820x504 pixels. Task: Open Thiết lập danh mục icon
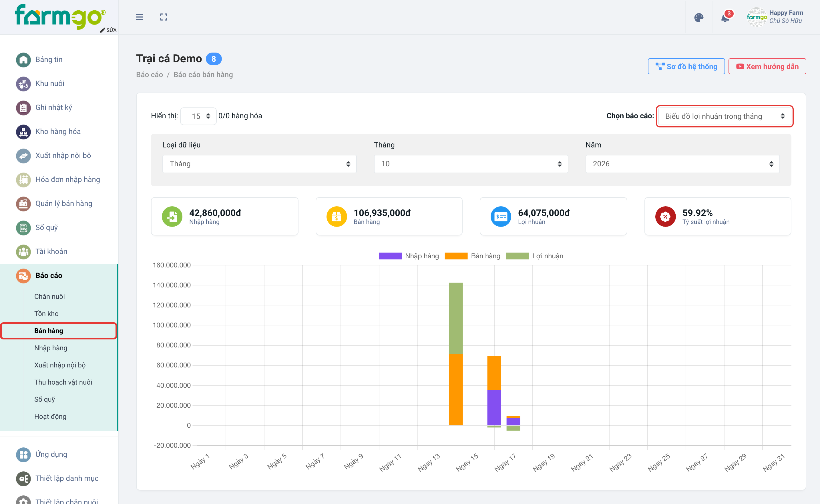pyautogui.click(x=23, y=479)
